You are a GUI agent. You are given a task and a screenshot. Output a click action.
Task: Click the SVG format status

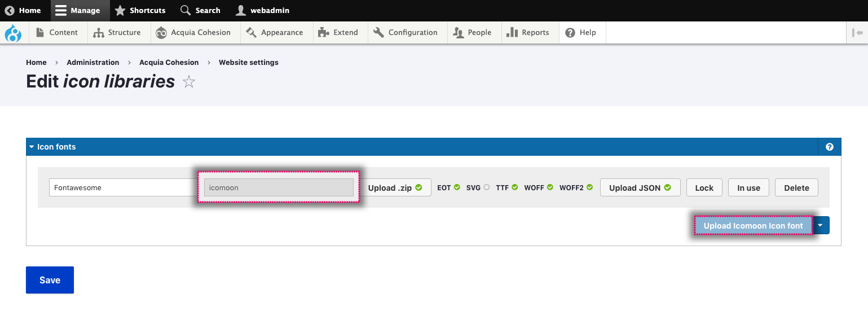tap(478, 187)
